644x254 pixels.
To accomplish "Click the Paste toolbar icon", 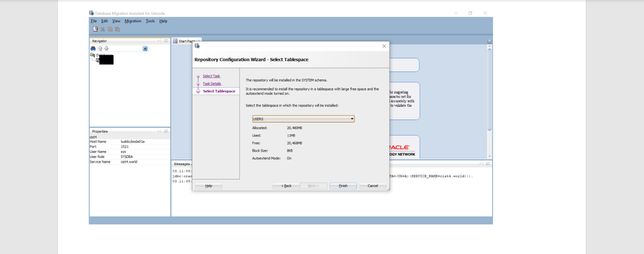I will 118,29.
